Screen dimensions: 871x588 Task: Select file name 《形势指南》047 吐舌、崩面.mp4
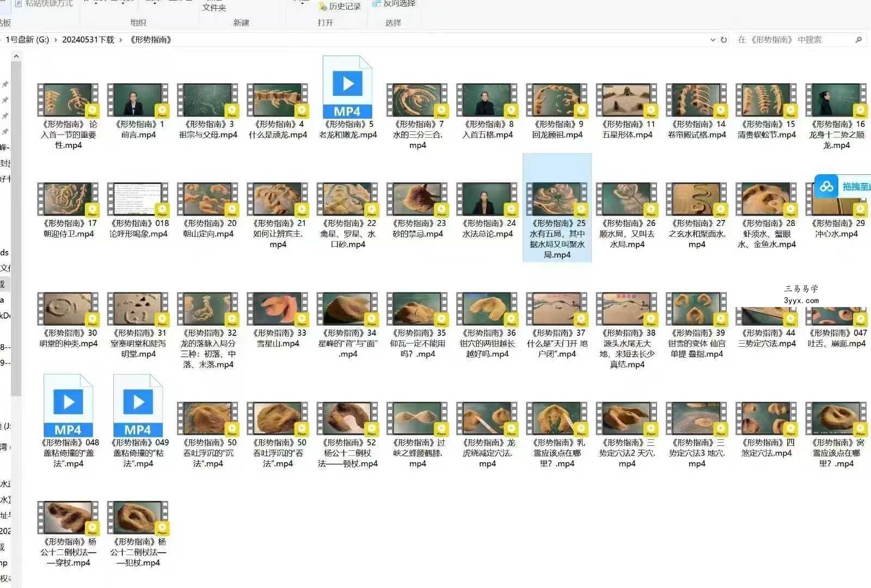836,338
